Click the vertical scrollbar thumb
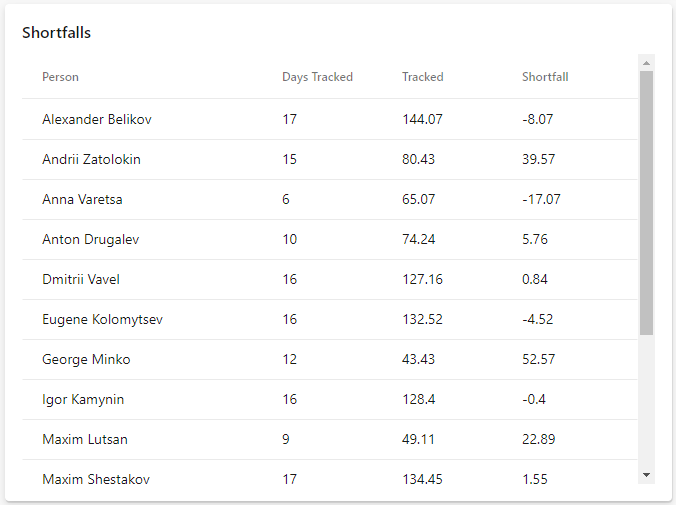Viewport: 676px width, 505px height. 646,203
